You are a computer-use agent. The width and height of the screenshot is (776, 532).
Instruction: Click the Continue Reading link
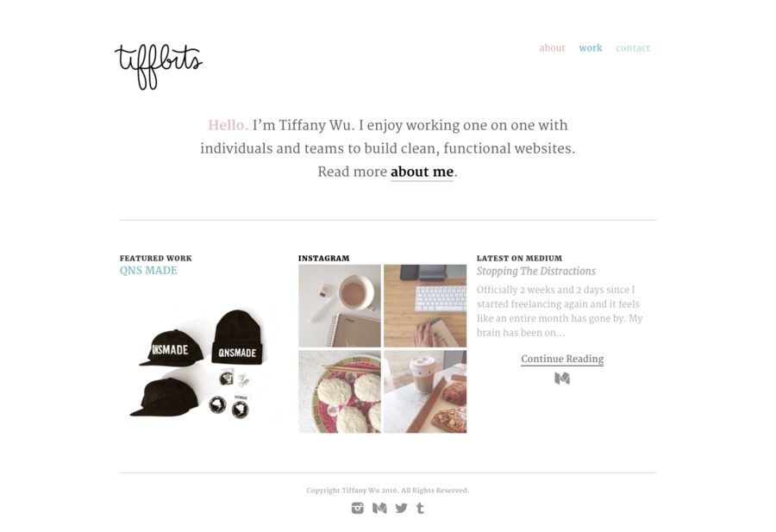(x=562, y=359)
